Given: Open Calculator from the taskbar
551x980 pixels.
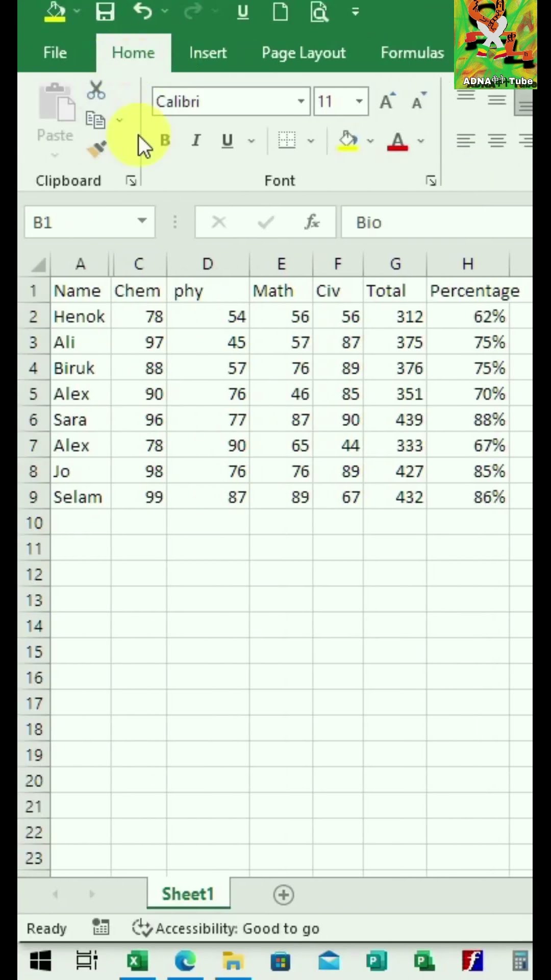Looking at the screenshot, I should [520, 962].
